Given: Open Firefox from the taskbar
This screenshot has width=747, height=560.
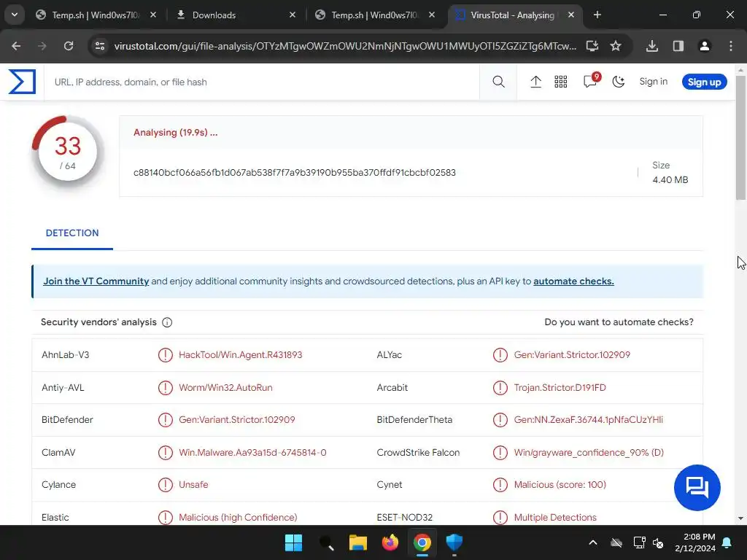Looking at the screenshot, I should pos(390,542).
